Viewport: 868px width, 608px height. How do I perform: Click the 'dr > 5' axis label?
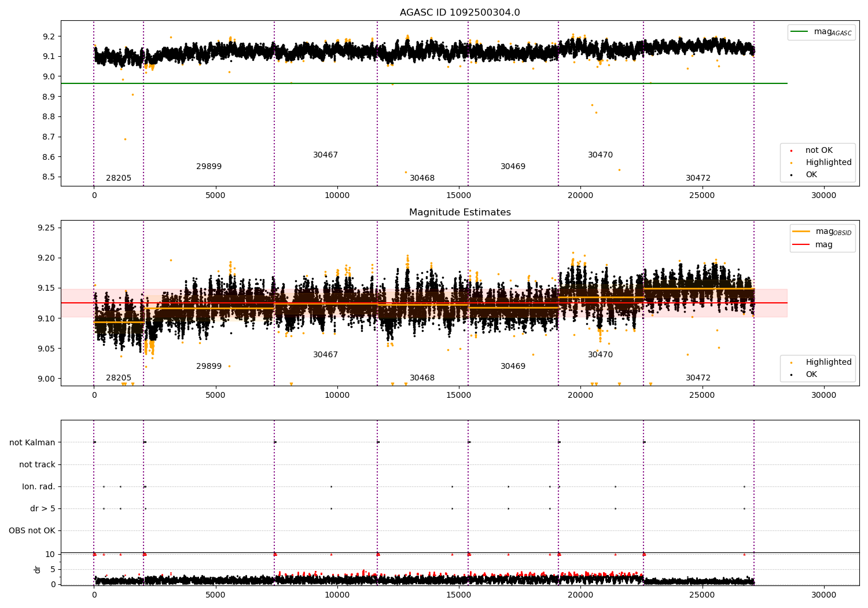(43, 508)
